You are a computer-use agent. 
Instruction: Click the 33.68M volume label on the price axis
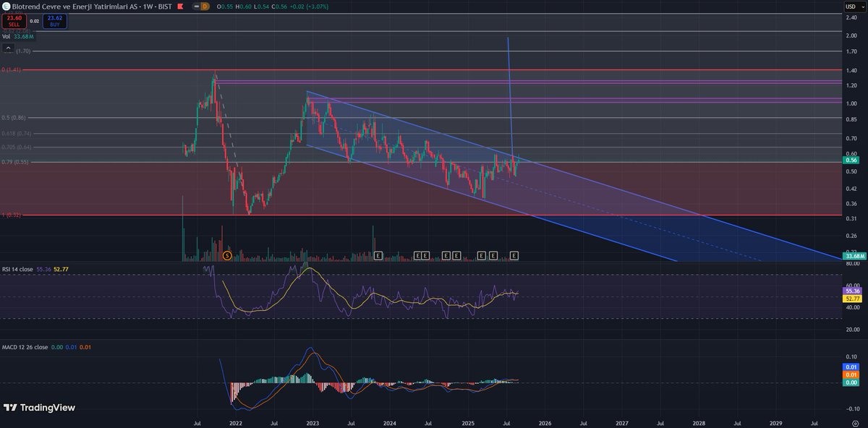pyautogui.click(x=855, y=255)
